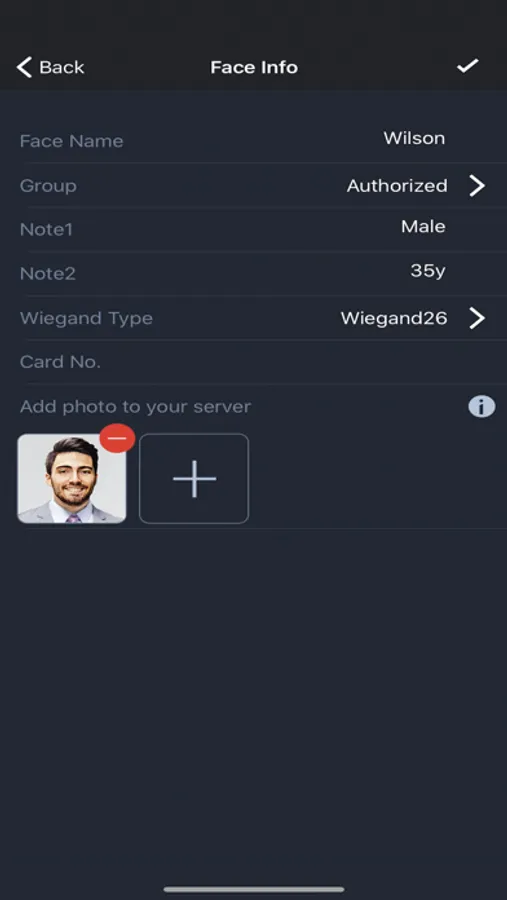Open the Wilson face photo thumbnail
This screenshot has height=900, width=507.
click(x=72, y=478)
